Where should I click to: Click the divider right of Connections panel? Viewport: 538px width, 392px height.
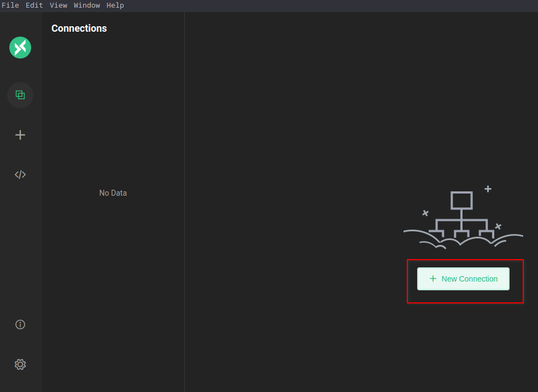pyautogui.click(x=184, y=202)
